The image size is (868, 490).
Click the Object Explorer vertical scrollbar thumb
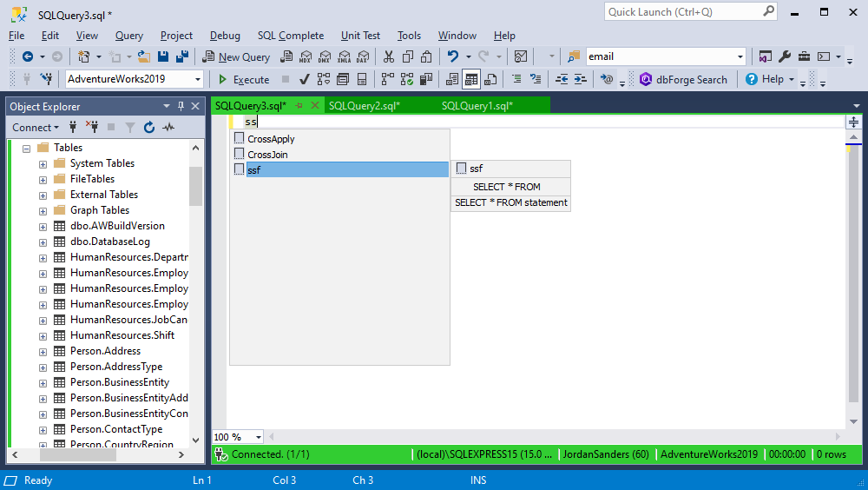pos(195,186)
